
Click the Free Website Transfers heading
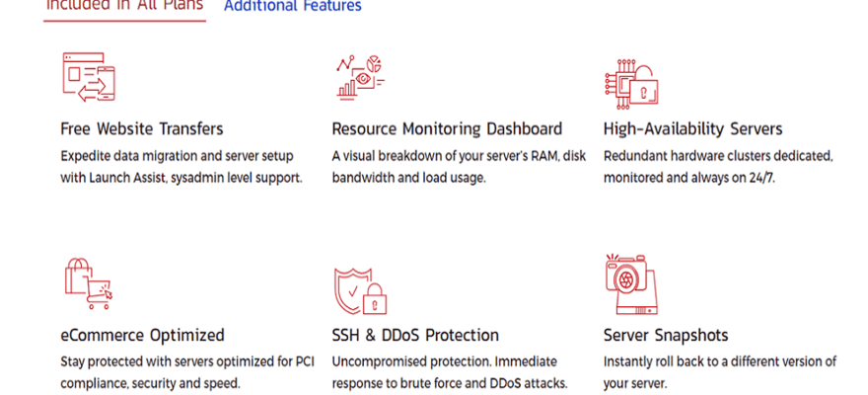point(142,129)
